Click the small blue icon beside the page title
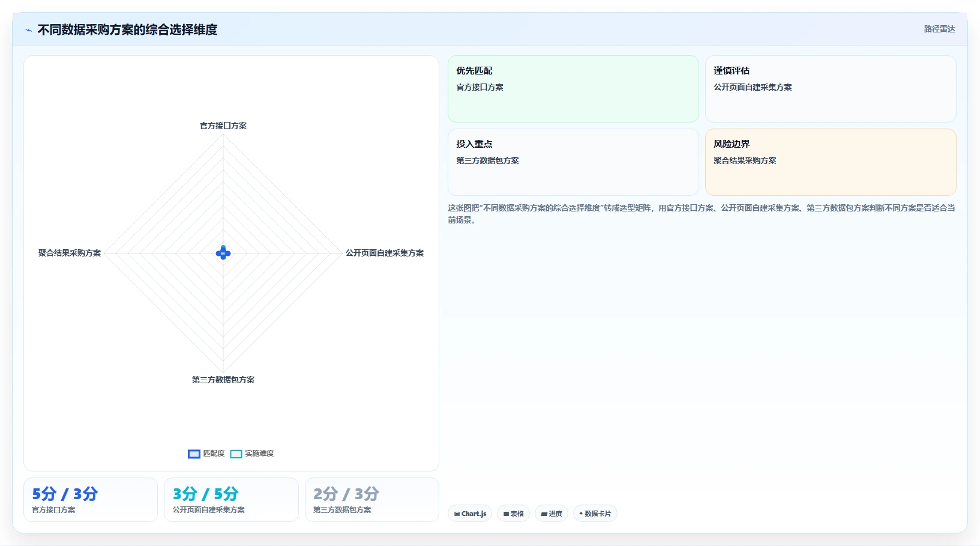Image resolution: width=980 pixels, height=546 pixels. coord(28,30)
